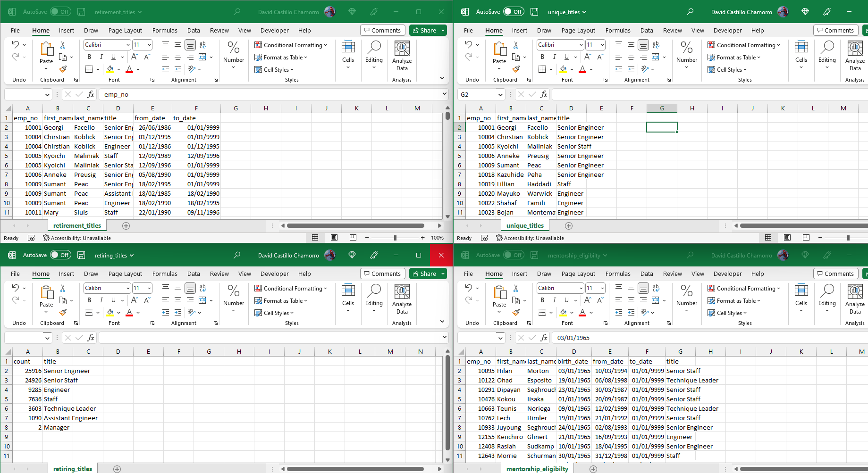Click Page Layout view in retirement_titles status bar
The image size is (868, 473).
click(x=334, y=238)
